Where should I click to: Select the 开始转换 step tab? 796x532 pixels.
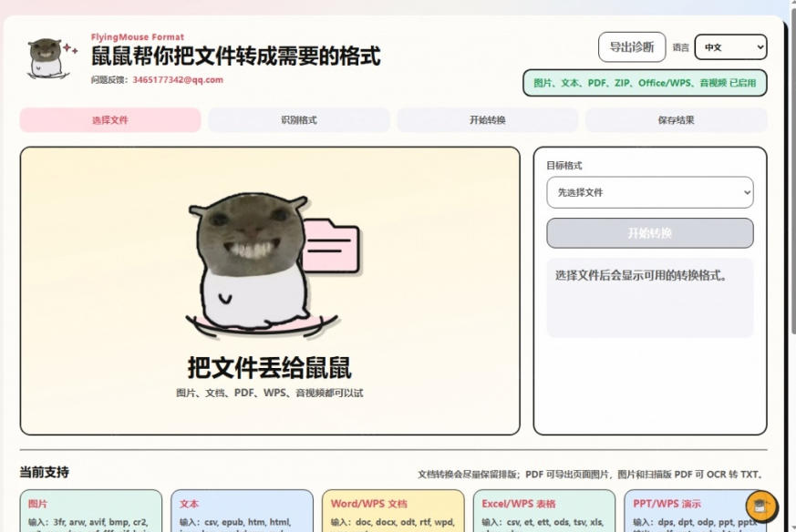point(487,120)
